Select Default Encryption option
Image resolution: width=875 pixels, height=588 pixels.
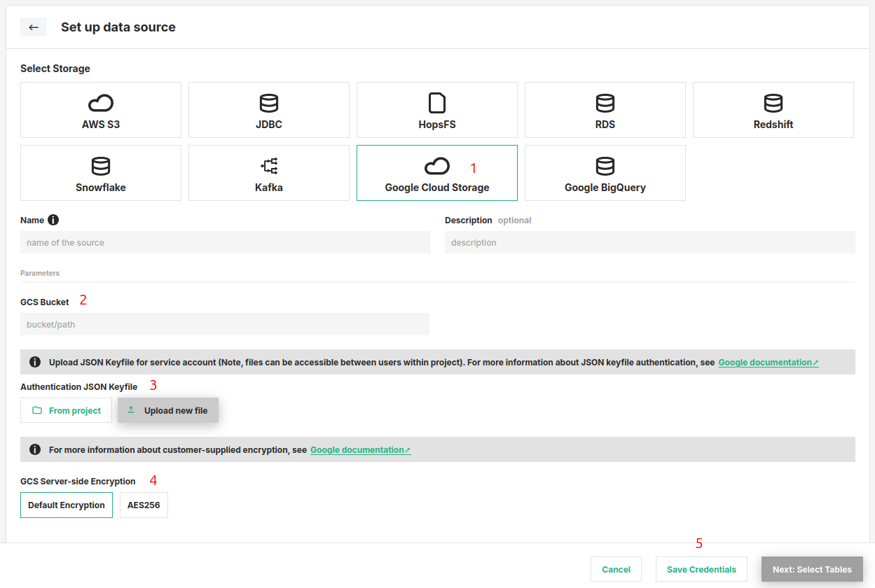point(67,505)
